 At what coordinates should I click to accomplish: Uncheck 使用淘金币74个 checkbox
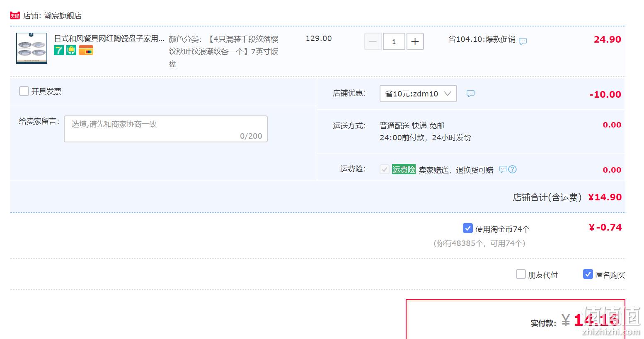click(467, 228)
